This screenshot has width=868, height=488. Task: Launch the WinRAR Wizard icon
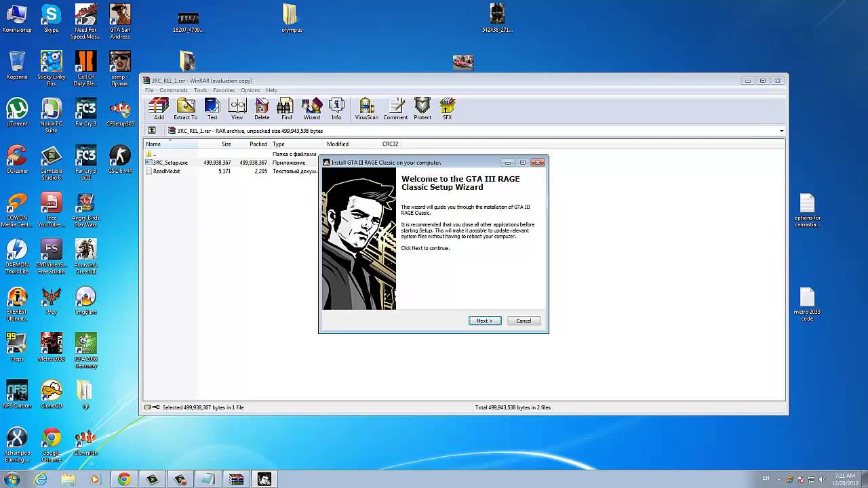click(x=312, y=108)
